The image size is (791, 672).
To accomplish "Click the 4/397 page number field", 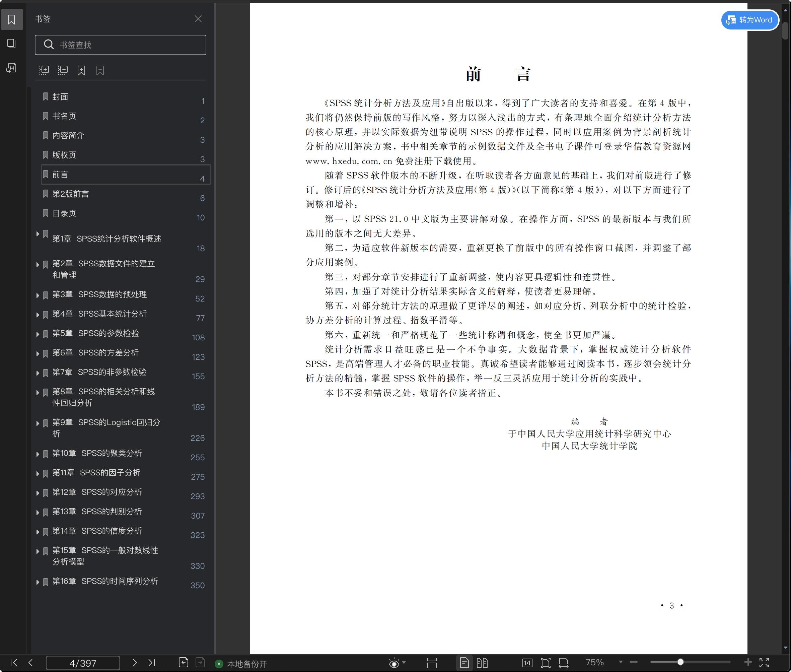I will (83, 663).
